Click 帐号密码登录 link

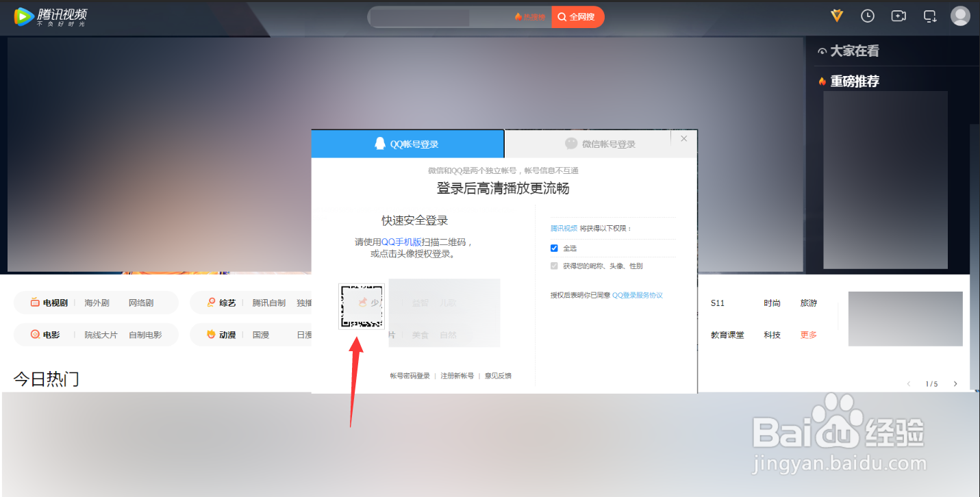tap(410, 376)
